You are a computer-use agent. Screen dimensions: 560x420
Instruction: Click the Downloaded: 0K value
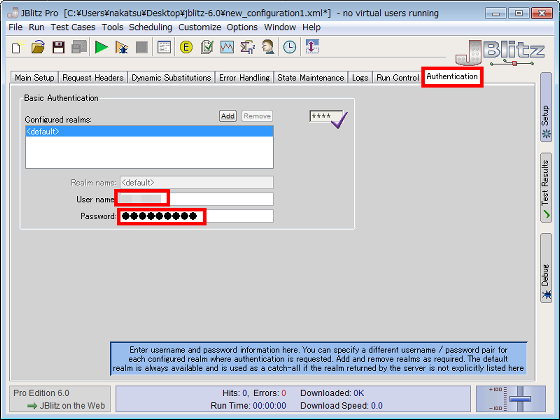coord(332,393)
